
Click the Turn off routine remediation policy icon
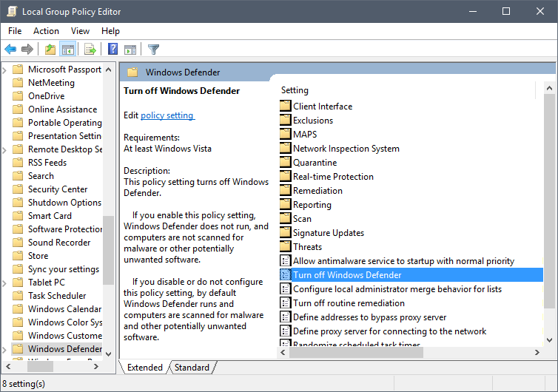[x=286, y=303]
